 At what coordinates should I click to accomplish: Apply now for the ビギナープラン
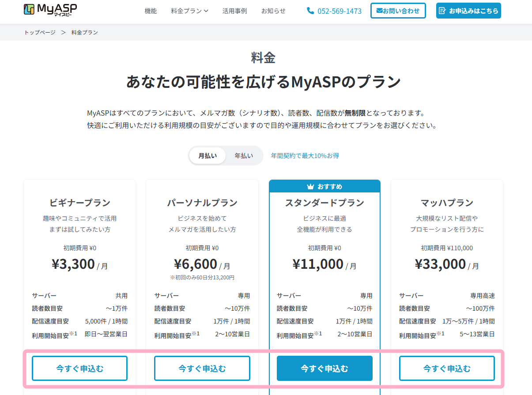[79, 368]
